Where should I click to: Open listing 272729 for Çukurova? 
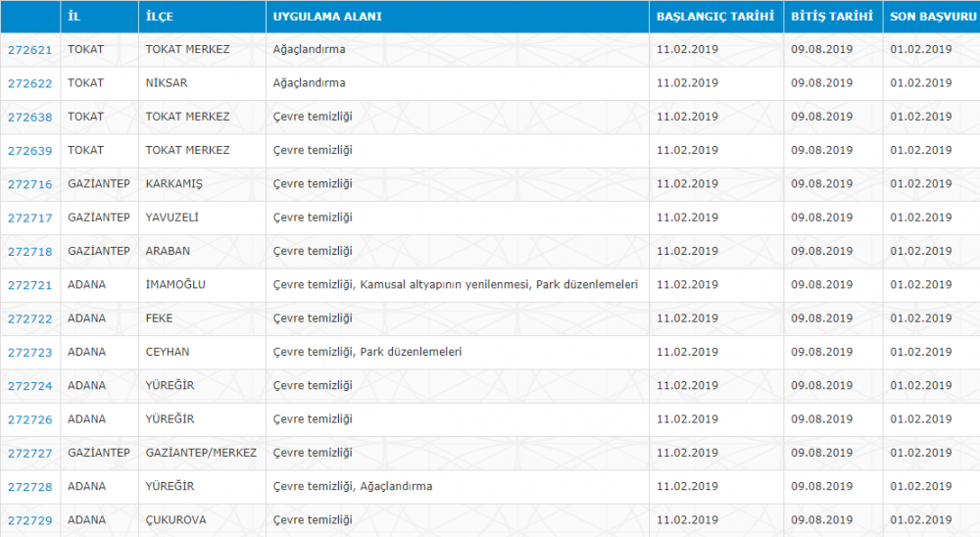30,520
